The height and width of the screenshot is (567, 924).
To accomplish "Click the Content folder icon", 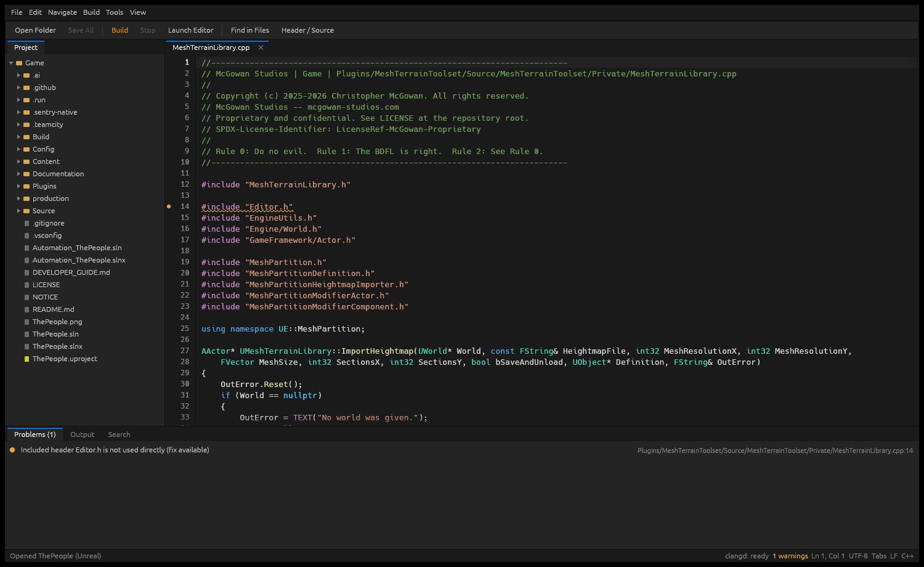I will click(x=26, y=161).
